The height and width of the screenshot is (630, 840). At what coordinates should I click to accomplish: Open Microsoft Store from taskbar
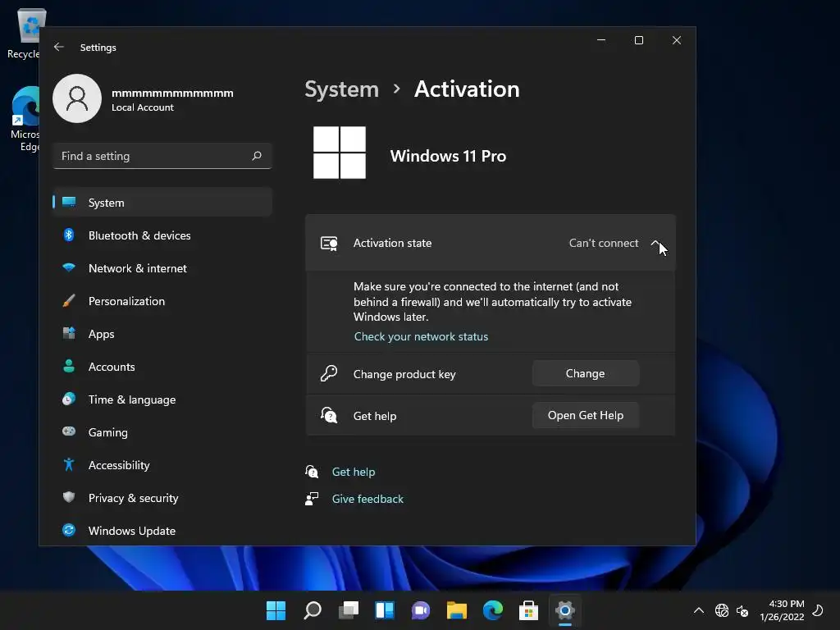pyautogui.click(x=529, y=610)
